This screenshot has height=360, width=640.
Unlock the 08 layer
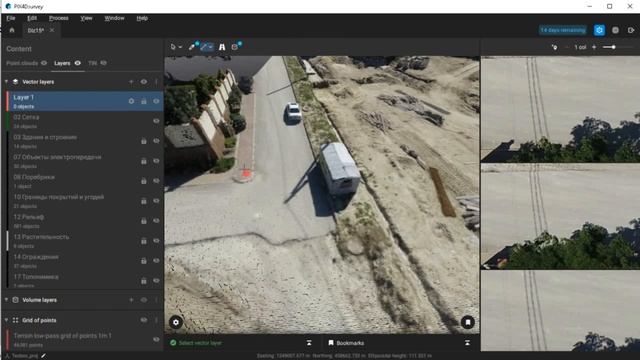tap(144, 181)
